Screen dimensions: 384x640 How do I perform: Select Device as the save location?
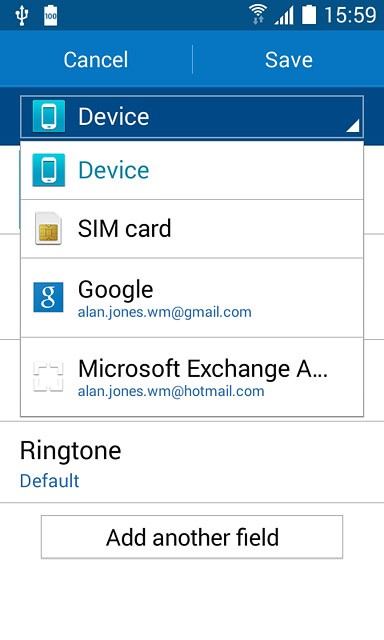pyautogui.click(x=192, y=170)
